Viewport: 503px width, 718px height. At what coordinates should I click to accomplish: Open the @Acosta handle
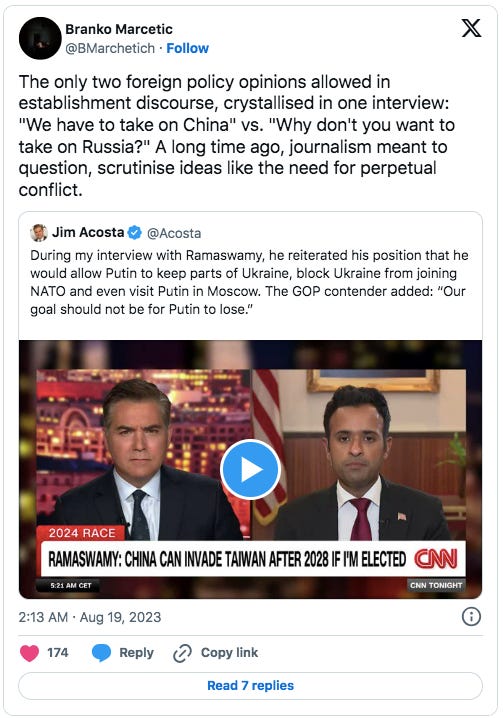point(174,233)
